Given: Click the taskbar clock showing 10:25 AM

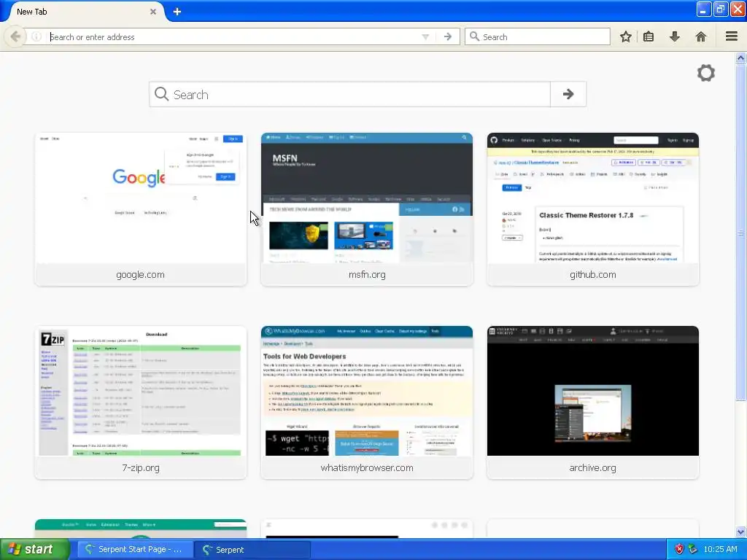Looking at the screenshot, I should tap(720, 549).
